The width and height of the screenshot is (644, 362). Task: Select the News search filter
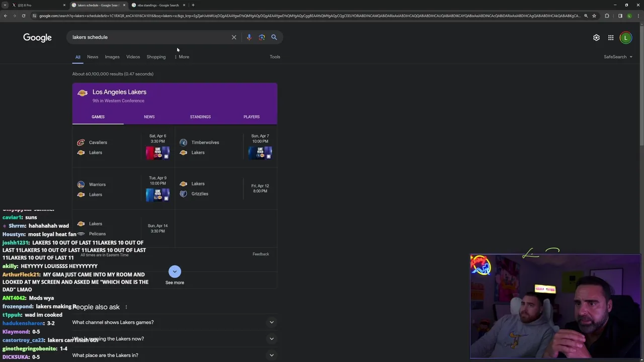93,57
